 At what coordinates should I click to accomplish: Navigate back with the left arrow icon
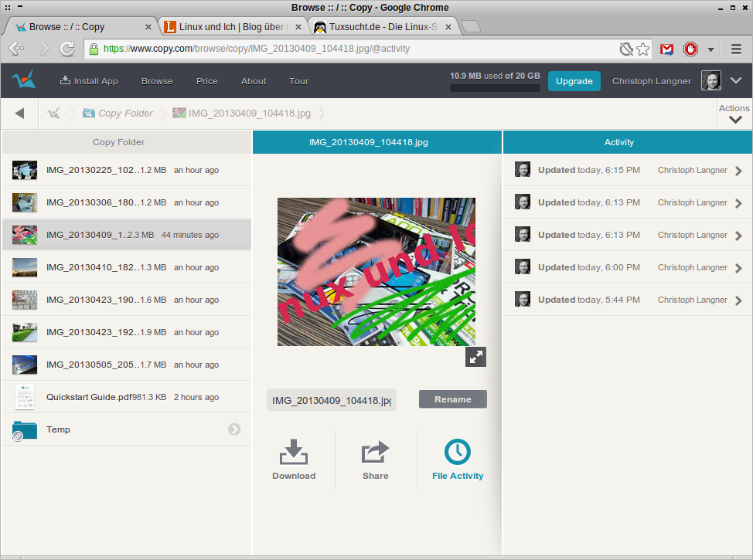point(19,114)
